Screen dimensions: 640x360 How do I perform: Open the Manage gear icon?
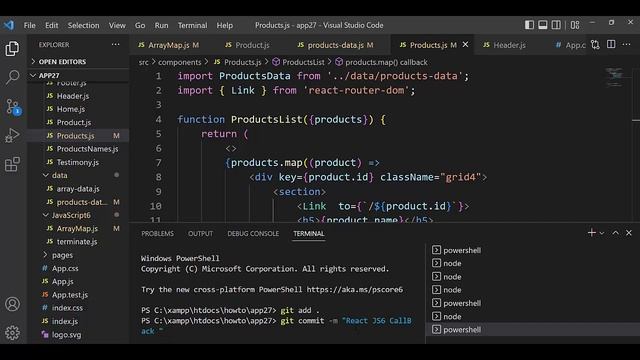pos(12,333)
